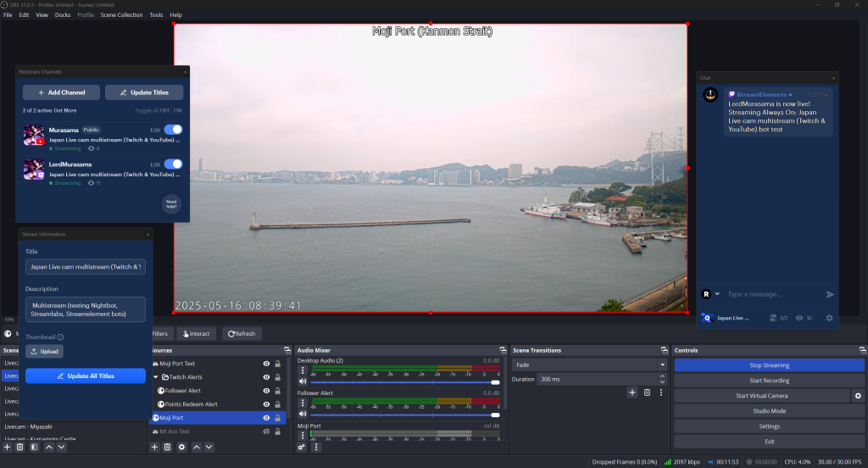Viewport: 868px width, 468px height.
Task: Hide the Moji Port Text source
Action: tap(266, 364)
